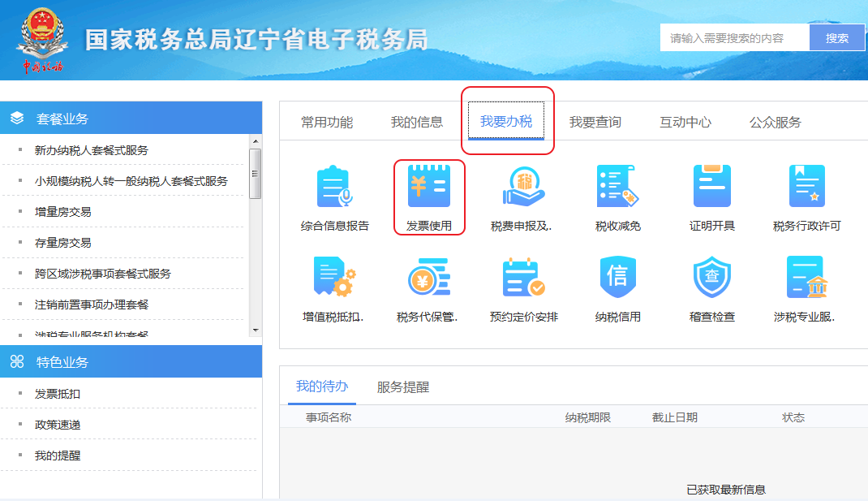Viewport: 868px width, 501px height.
Task: Open 注销前置事项办理套餐 link
Action: point(92,304)
